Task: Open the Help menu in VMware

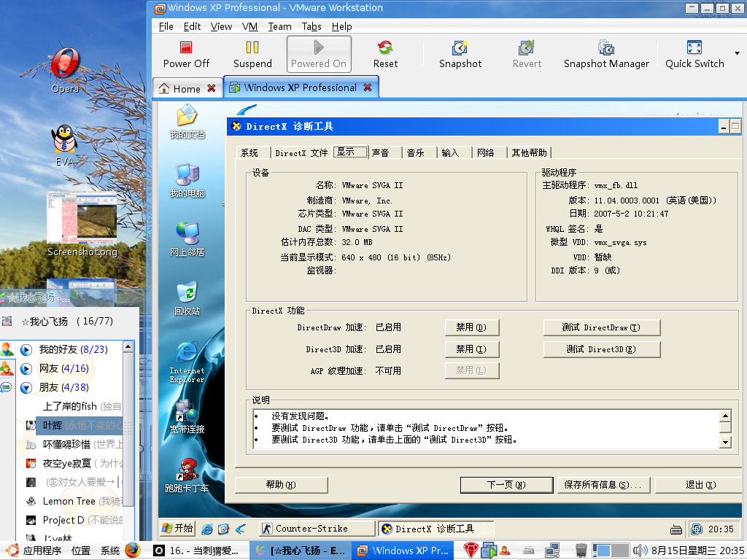Action: pos(341,27)
